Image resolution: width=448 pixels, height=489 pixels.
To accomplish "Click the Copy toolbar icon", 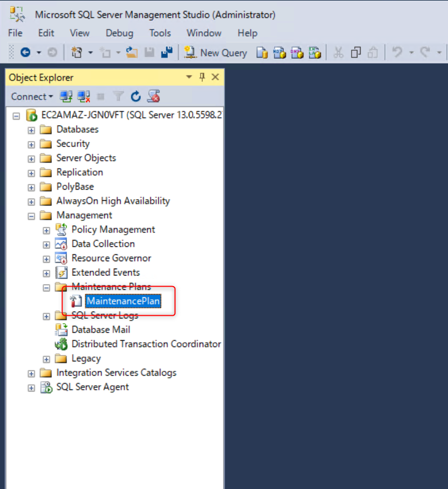I will click(356, 52).
